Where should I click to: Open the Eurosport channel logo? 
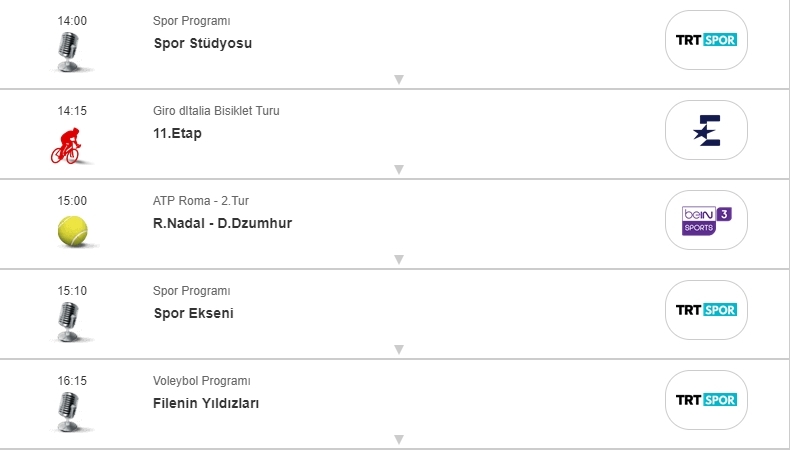pos(706,130)
